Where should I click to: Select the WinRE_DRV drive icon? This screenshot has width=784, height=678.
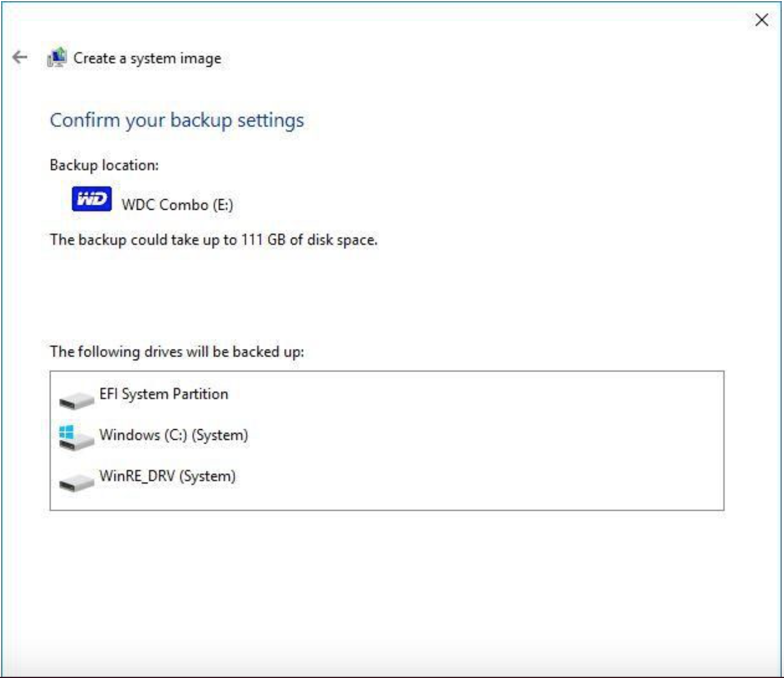coord(77,482)
